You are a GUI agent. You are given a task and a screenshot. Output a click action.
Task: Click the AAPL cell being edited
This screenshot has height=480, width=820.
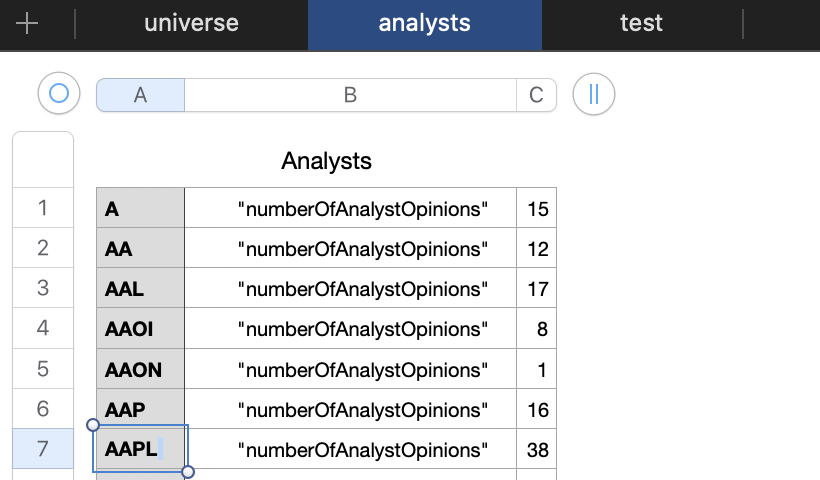click(x=140, y=449)
